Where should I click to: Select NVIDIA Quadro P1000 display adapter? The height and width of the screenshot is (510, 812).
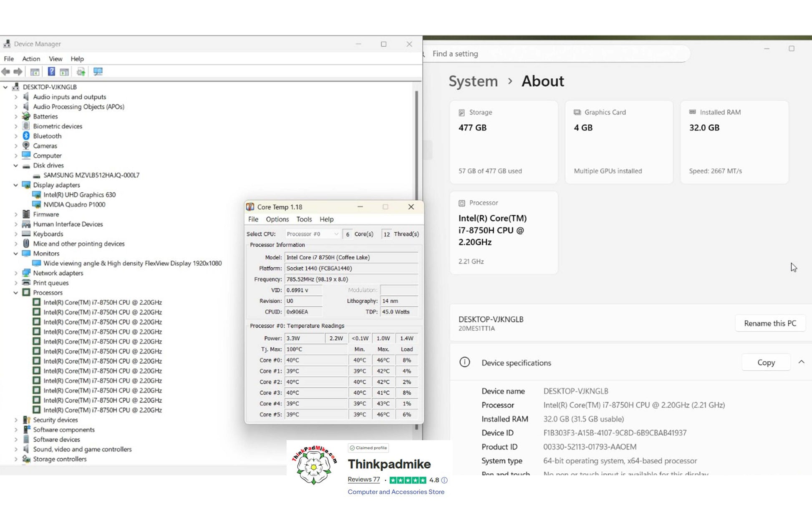(74, 204)
